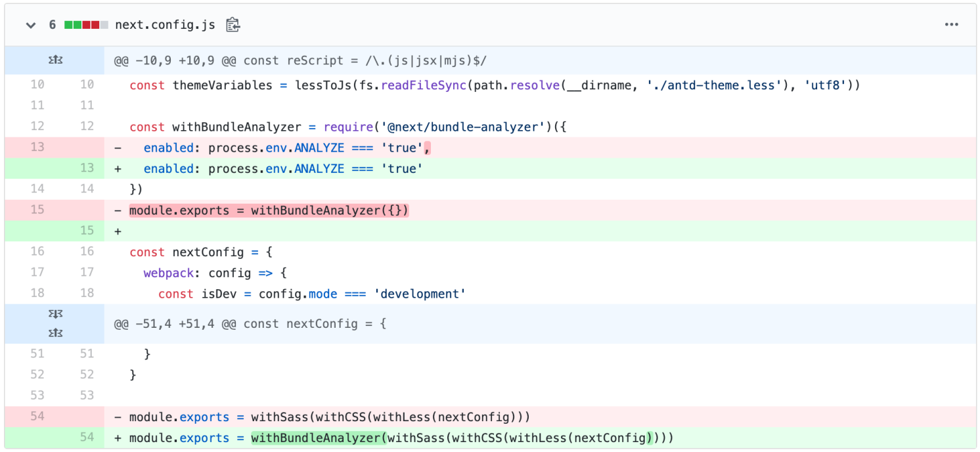Expand context upward at the second hunk
Image resolution: width=980 pixels, height=452 pixels.
[x=55, y=332]
